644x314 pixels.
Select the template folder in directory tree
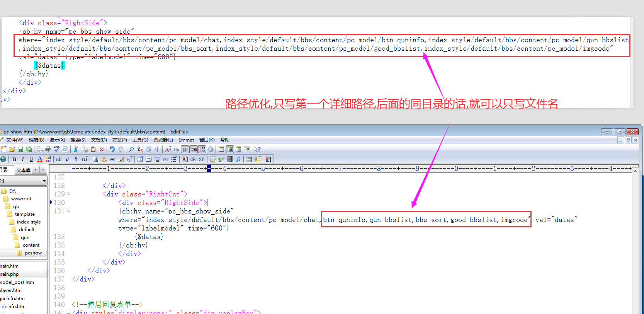[x=25, y=214]
